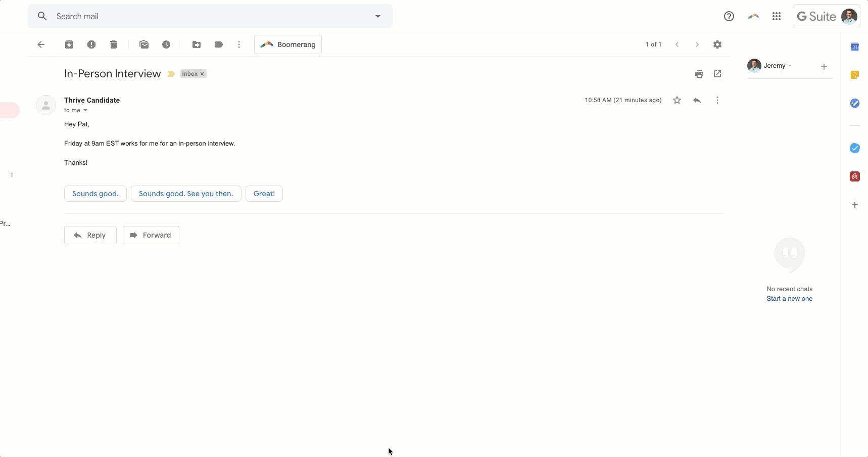Open the G Suite account avatar

[849, 16]
